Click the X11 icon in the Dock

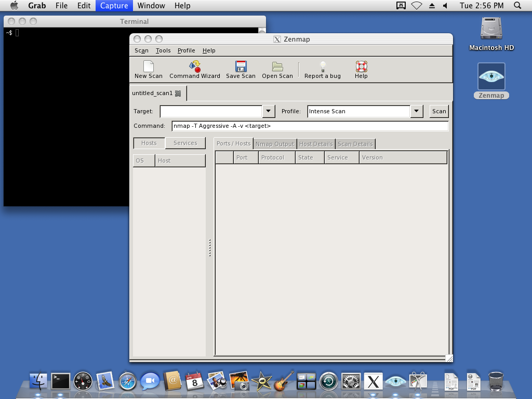tap(373, 381)
